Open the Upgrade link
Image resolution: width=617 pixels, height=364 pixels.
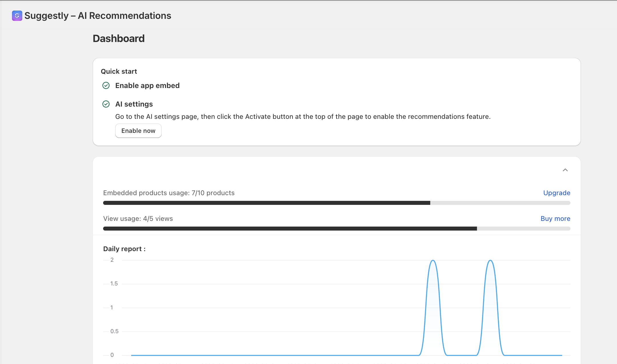coord(556,193)
